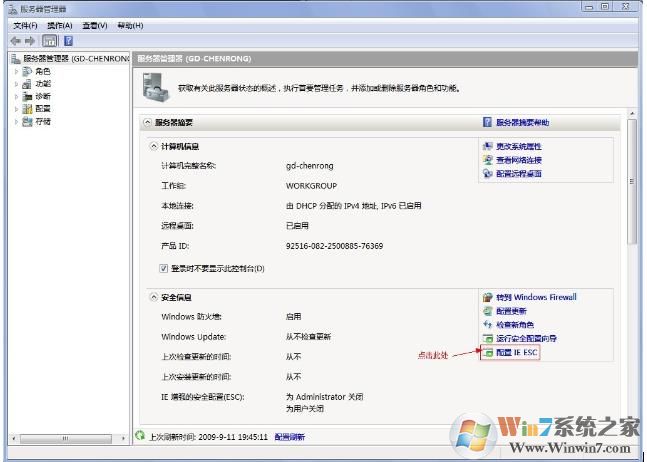Click 检查新角色 link
Viewport: 647px width, 462px height.
(515, 325)
